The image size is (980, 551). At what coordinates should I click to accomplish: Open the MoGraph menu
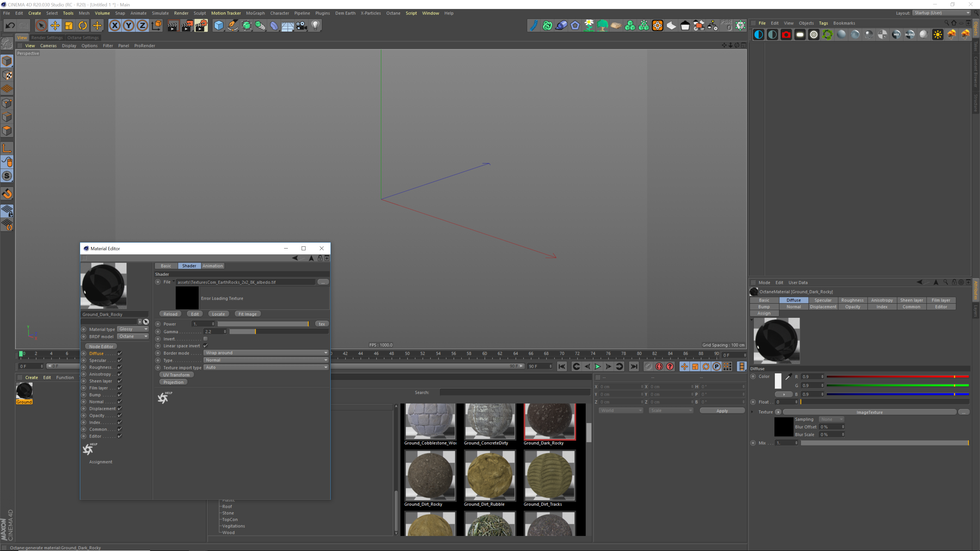pos(255,13)
